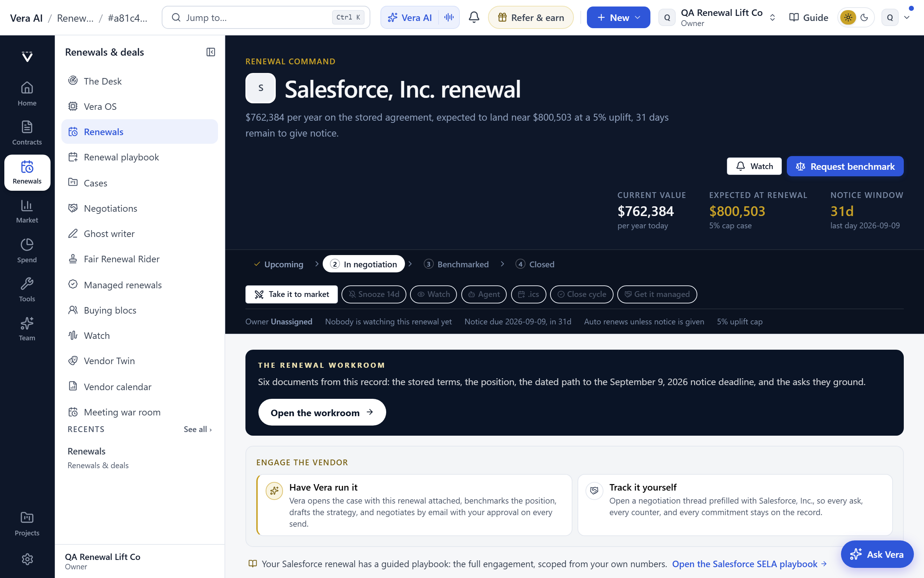Open the Salesforce SELA playbook link
The width and height of the screenshot is (924, 578).
point(750,564)
